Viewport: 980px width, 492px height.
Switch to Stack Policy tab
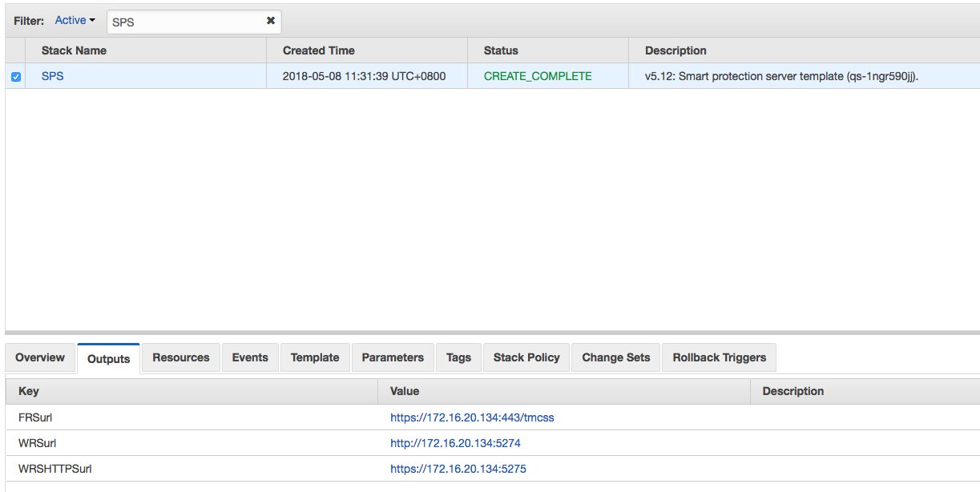point(526,357)
